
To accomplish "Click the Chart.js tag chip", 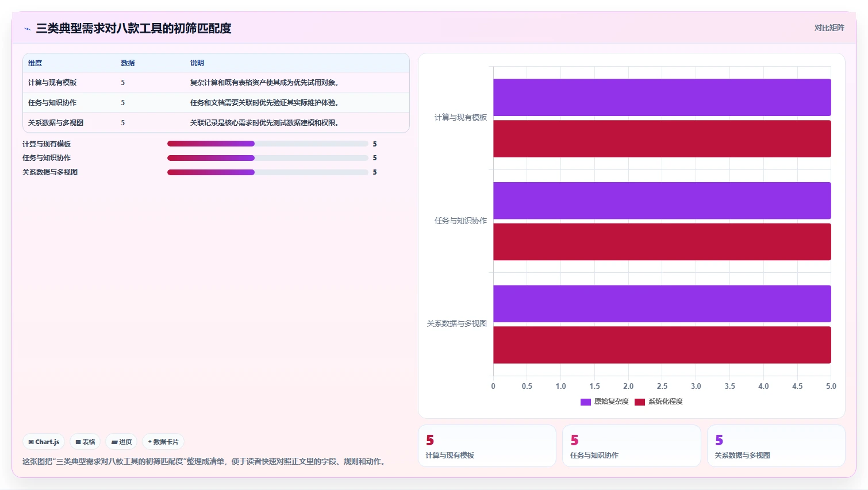I will coord(44,442).
